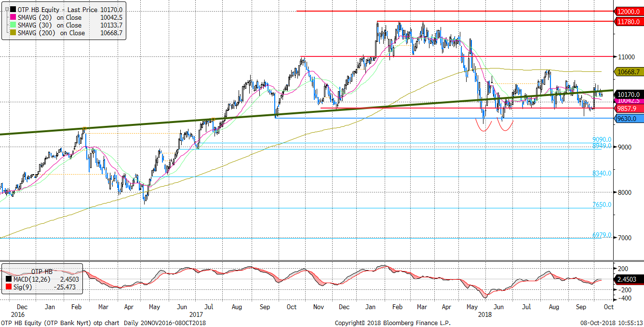Click the black OTP HB Equity color swatch
644x327 pixels.
pyautogui.click(x=12, y=9)
